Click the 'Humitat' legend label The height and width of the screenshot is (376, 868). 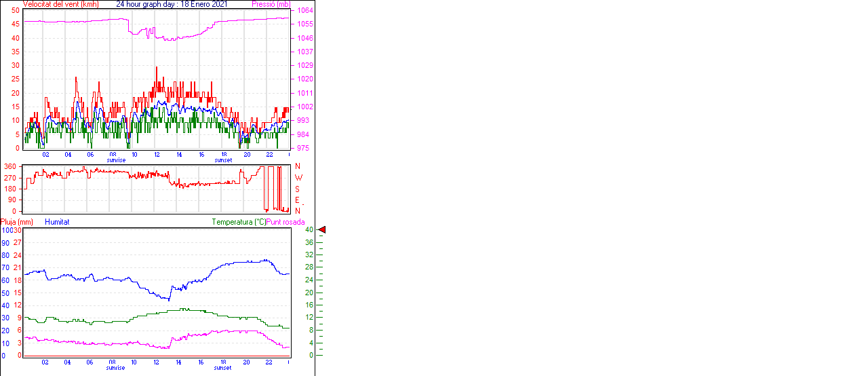57,222
